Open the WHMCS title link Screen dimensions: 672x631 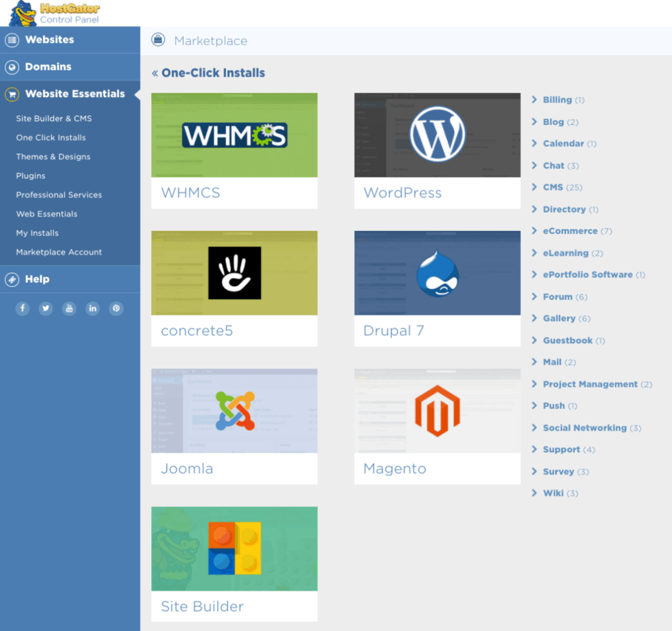click(191, 193)
